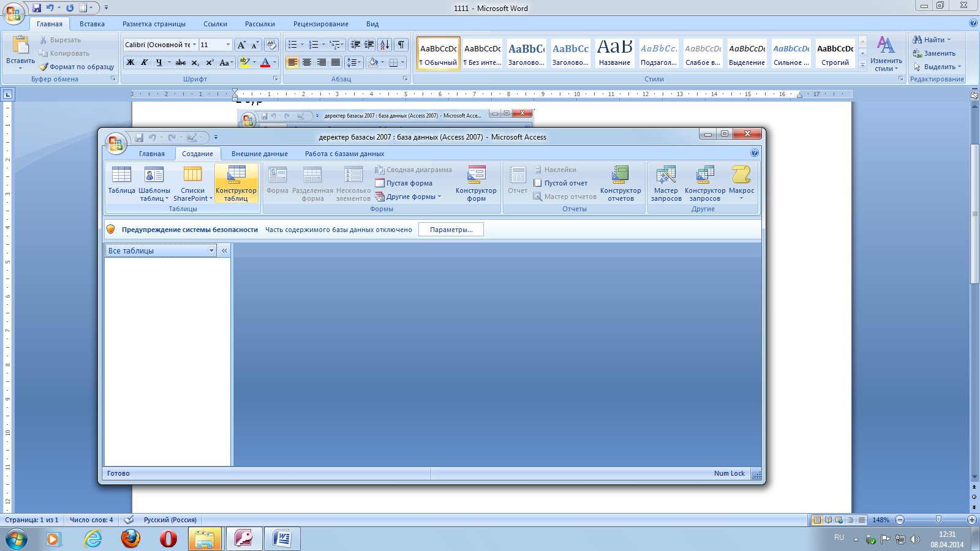Image resolution: width=980 pixels, height=551 pixels.
Task: Open Шаблоны таблиц in Access ribbon
Action: 154,183
